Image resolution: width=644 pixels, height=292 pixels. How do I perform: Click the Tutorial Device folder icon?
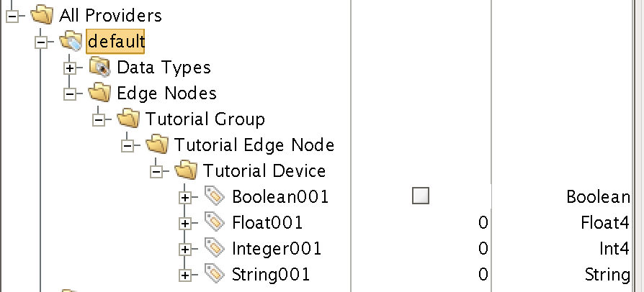(x=186, y=170)
